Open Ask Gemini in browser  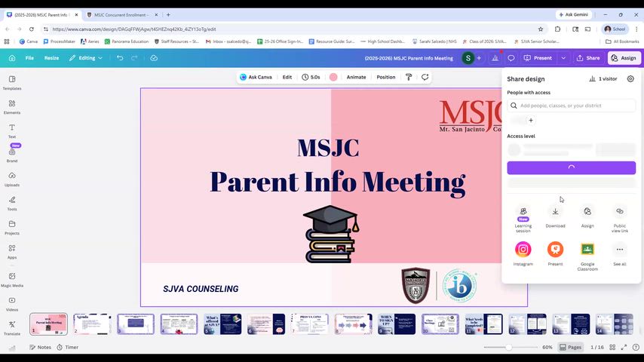click(x=574, y=14)
